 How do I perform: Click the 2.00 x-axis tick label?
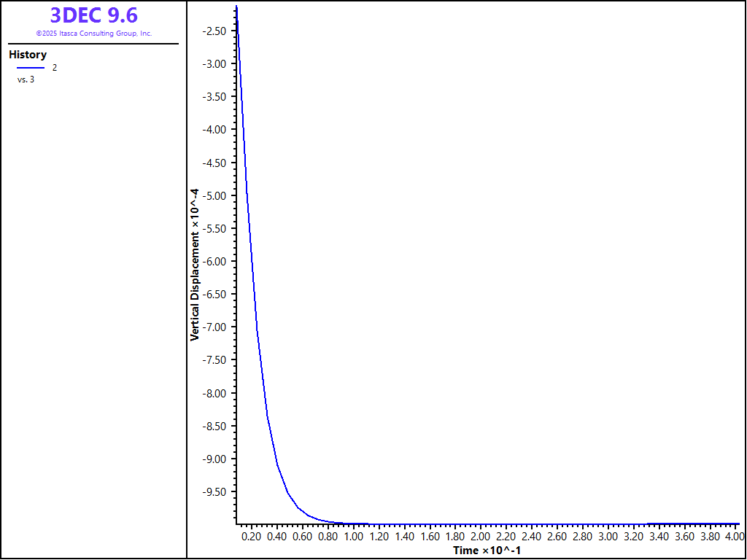click(481, 537)
